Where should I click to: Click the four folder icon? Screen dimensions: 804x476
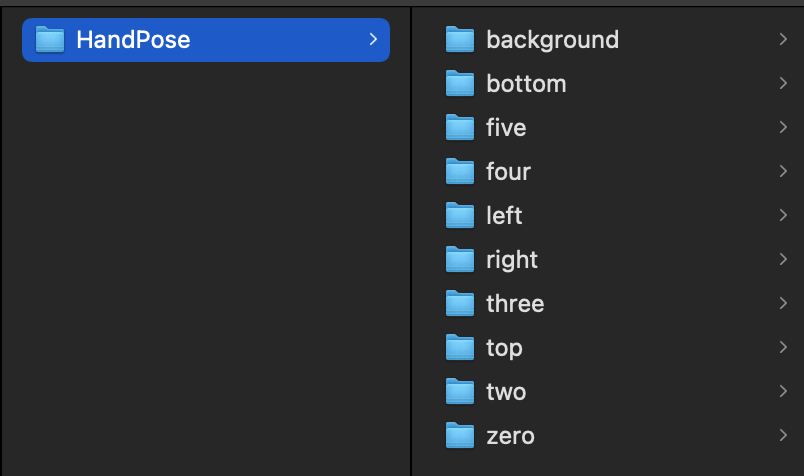click(459, 172)
